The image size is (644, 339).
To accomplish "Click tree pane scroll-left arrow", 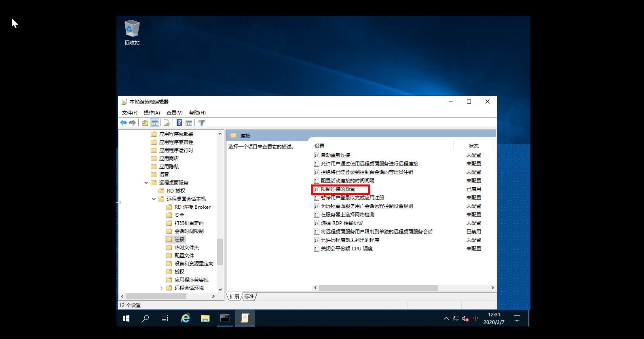I will coord(122,297).
